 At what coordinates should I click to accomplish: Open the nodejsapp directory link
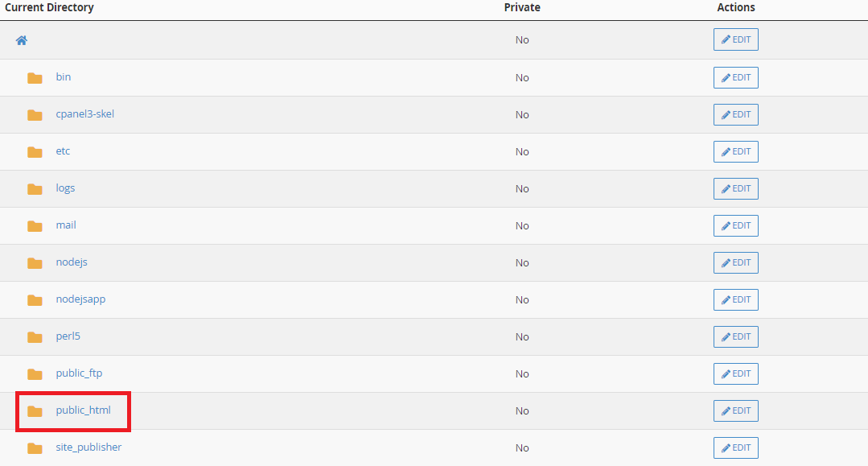(80, 299)
